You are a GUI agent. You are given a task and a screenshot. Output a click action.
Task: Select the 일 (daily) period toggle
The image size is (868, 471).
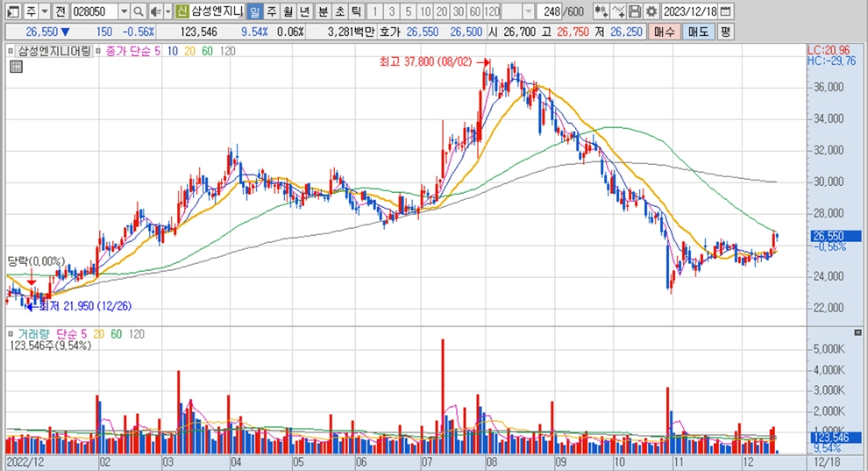click(x=254, y=11)
